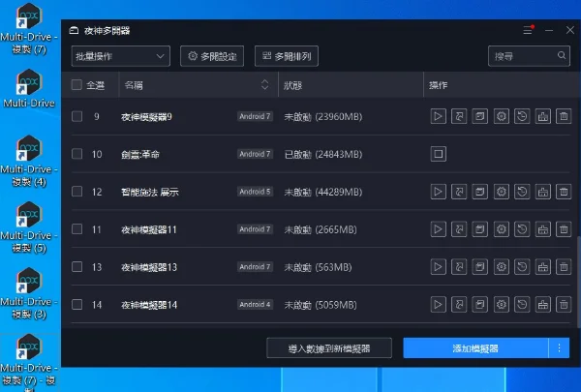Viewport: 581px width, 392px height.
Task: Click the Android 4 badge on row 14
Action: pyautogui.click(x=255, y=305)
